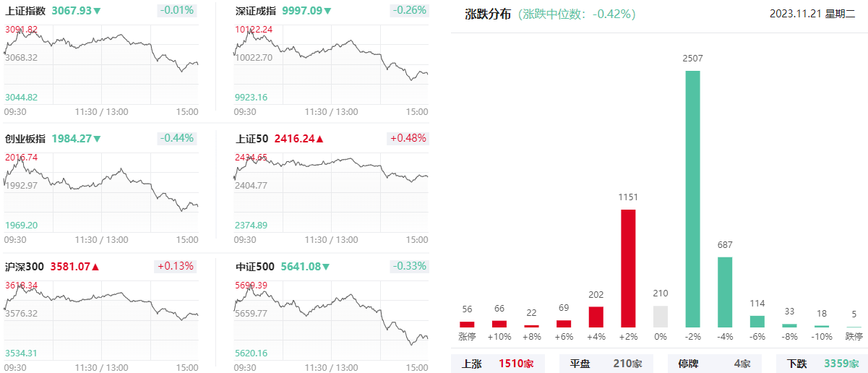Screen dimensions: 868x373
Task: Click the green down arrow beside 中证500
Action: (x=326, y=267)
